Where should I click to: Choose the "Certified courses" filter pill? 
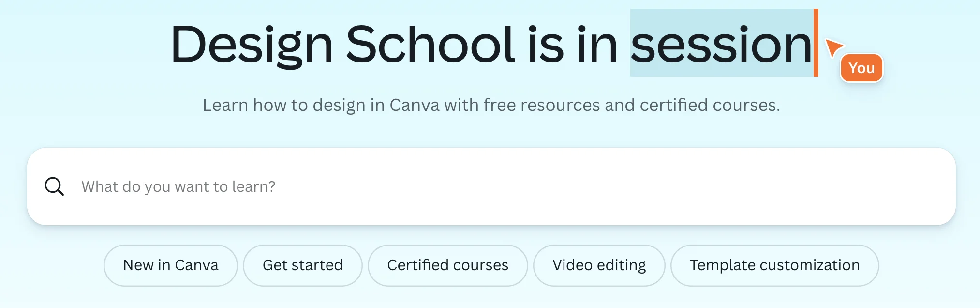point(447,265)
